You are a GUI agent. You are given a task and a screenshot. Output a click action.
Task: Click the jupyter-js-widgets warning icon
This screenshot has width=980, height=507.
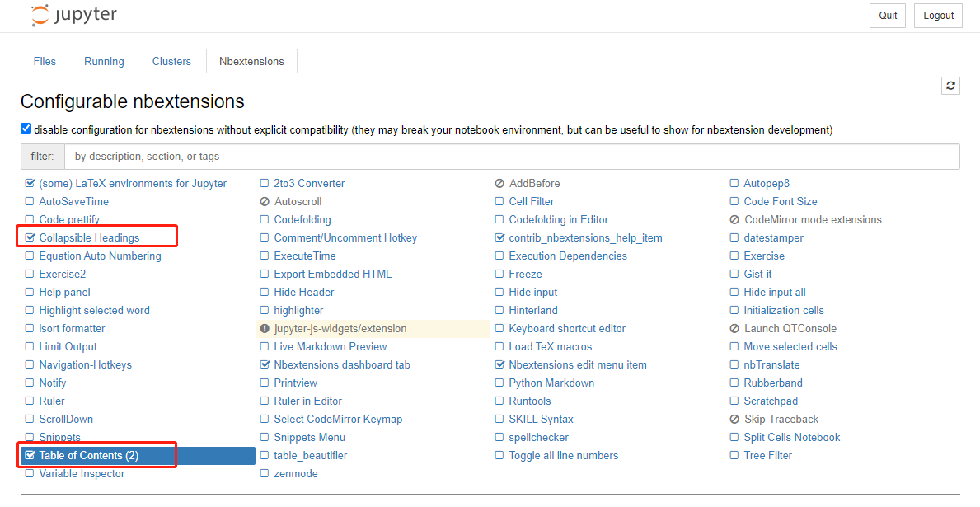click(265, 329)
